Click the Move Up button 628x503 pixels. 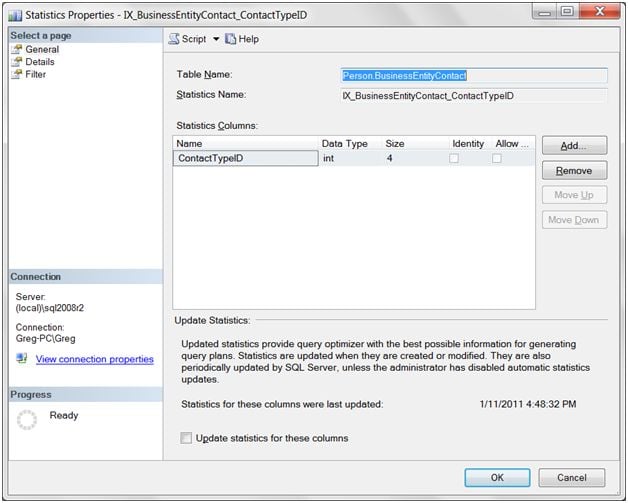pyautogui.click(x=574, y=195)
